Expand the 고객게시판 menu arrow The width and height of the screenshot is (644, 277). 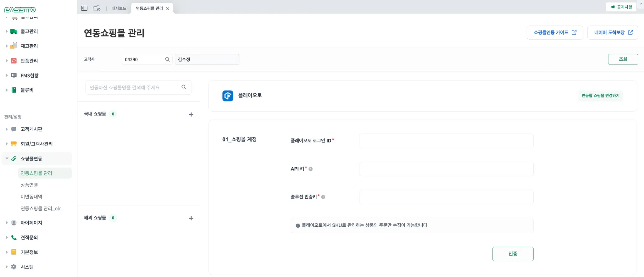(7, 129)
